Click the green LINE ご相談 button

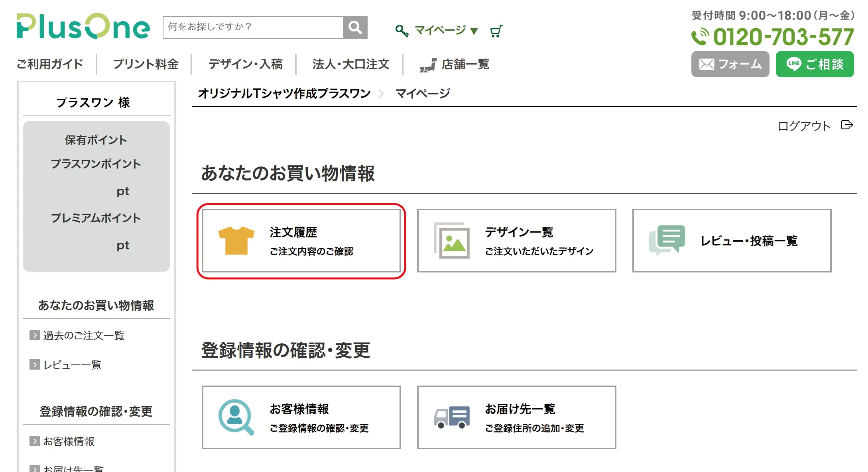815,64
